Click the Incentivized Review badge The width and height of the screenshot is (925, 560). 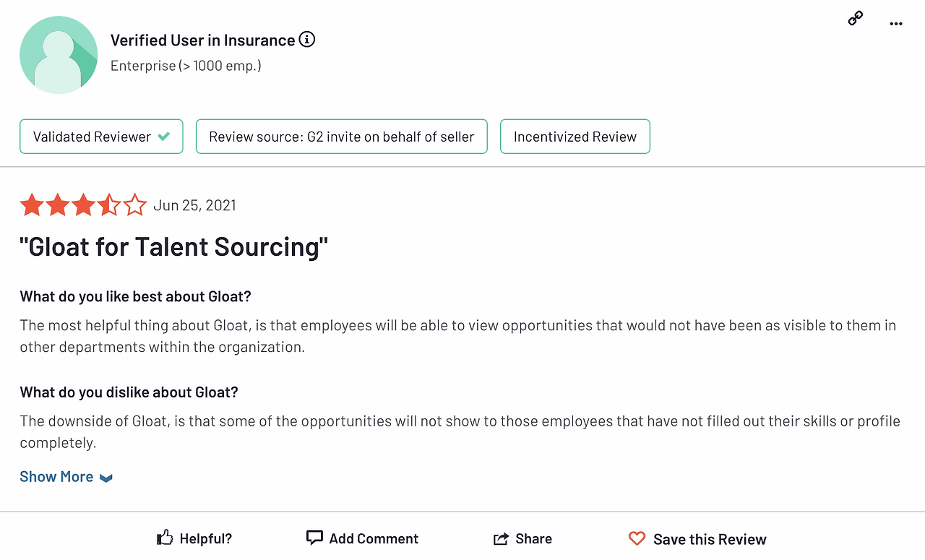(575, 137)
